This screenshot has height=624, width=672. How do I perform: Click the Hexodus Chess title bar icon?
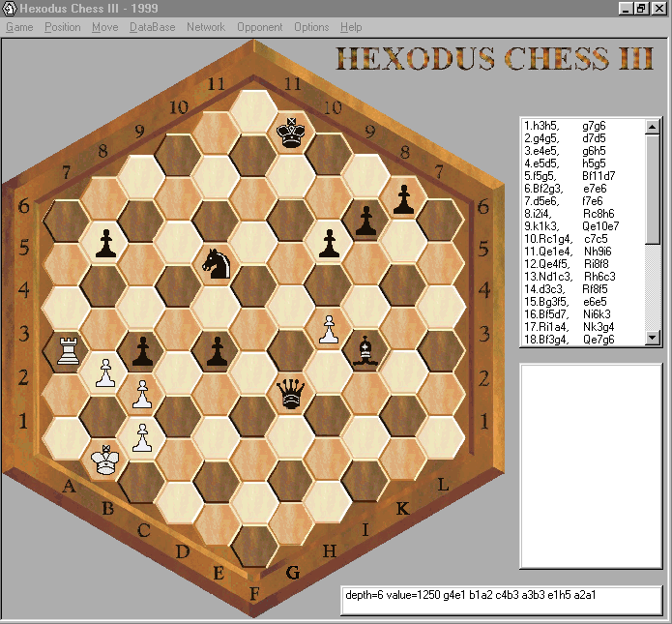10,8
